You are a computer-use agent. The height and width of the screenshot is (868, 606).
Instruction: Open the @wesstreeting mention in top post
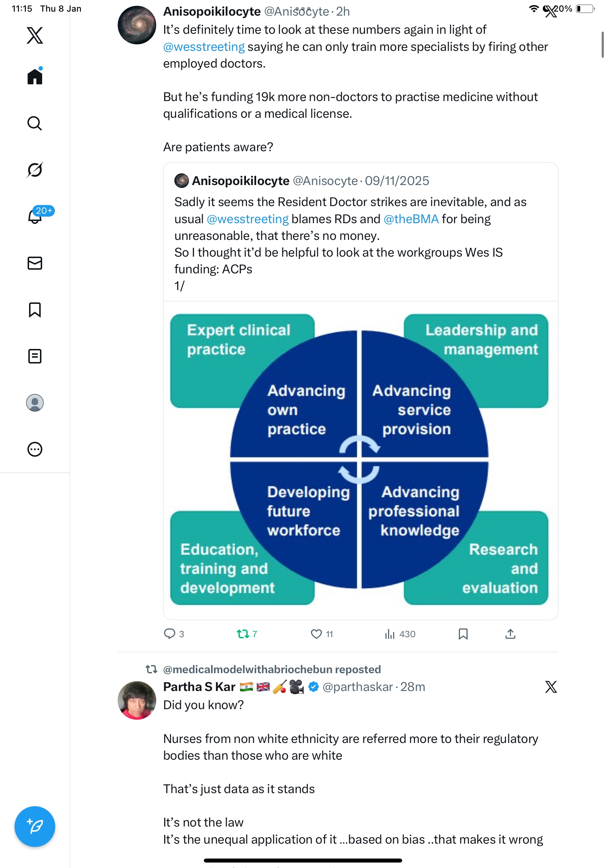pyautogui.click(x=204, y=47)
